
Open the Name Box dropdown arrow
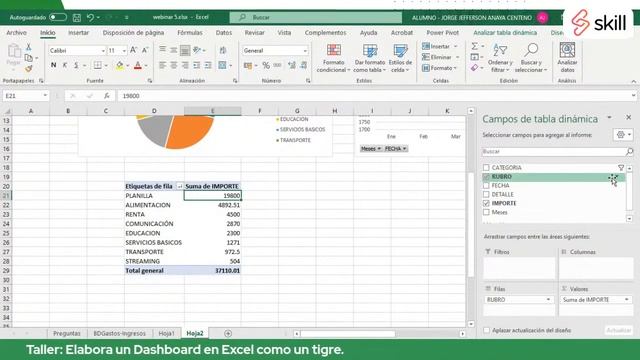tap(45, 96)
